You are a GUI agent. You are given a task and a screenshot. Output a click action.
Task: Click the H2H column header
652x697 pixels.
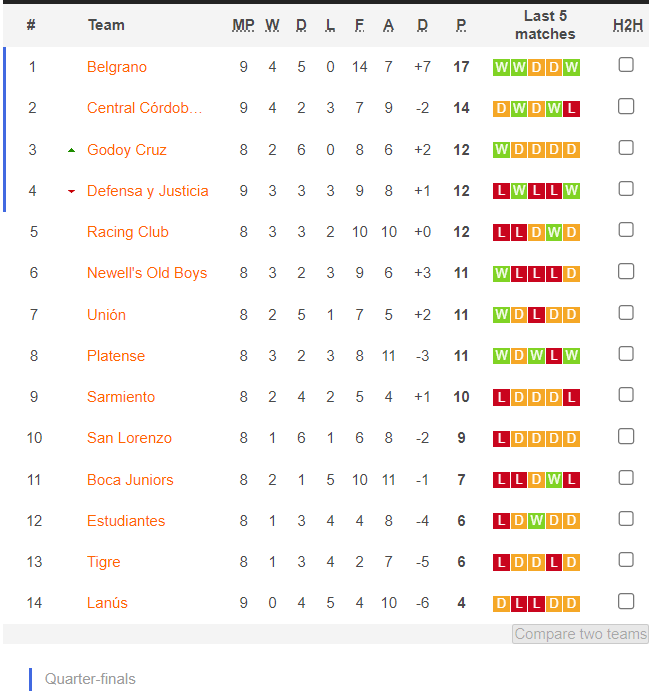(628, 25)
